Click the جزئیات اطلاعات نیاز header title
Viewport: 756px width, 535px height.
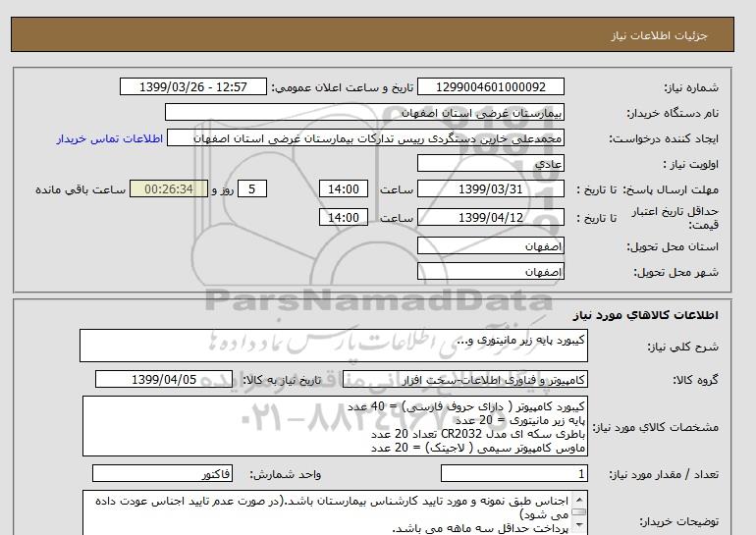659,35
